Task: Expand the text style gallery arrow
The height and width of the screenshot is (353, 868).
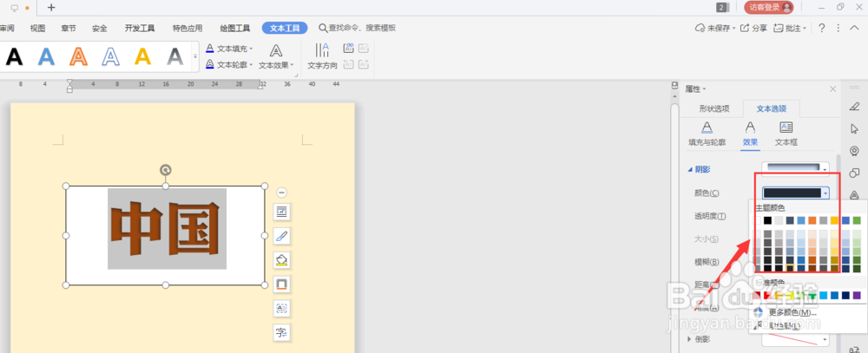Action: coord(194,56)
